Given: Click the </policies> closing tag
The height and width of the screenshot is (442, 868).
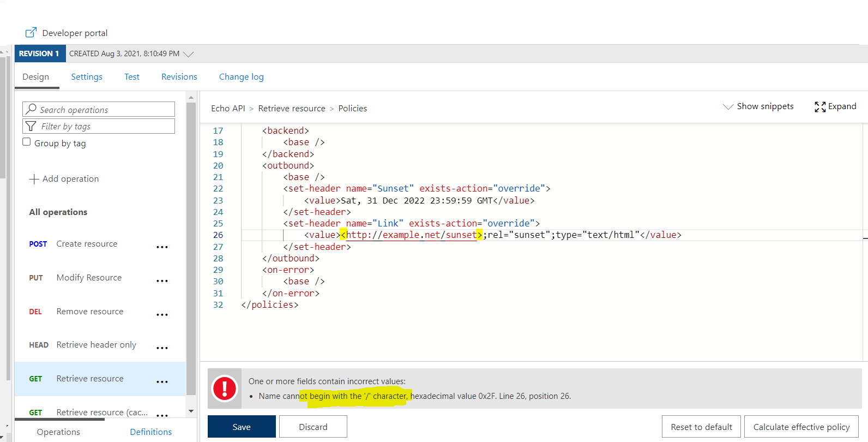Looking at the screenshot, I should pyautogui.click(x=270, y=305).
